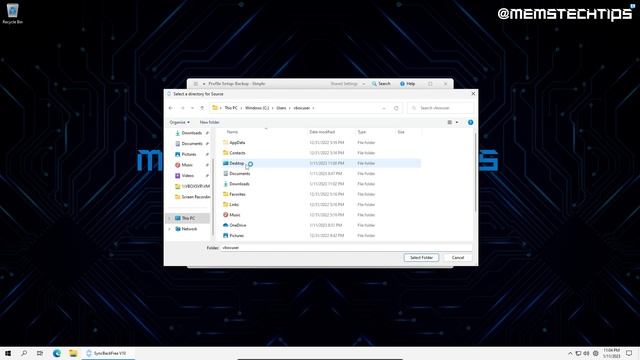
Task: Click the Cancel button
Action: (x=458, y=258)
